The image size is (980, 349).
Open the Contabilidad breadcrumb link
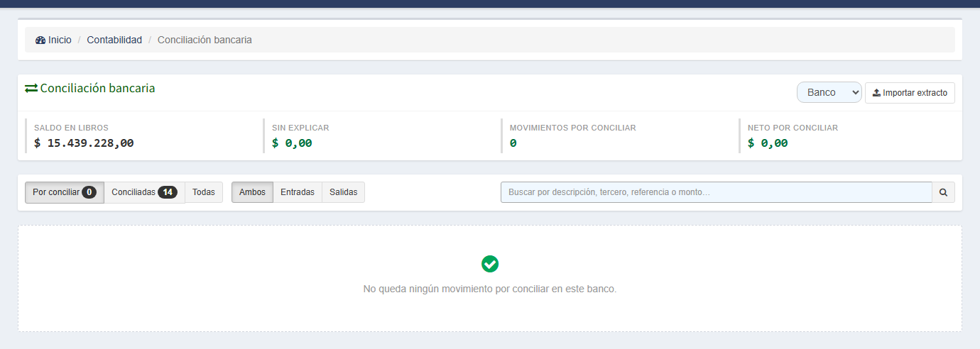[114, 40]
